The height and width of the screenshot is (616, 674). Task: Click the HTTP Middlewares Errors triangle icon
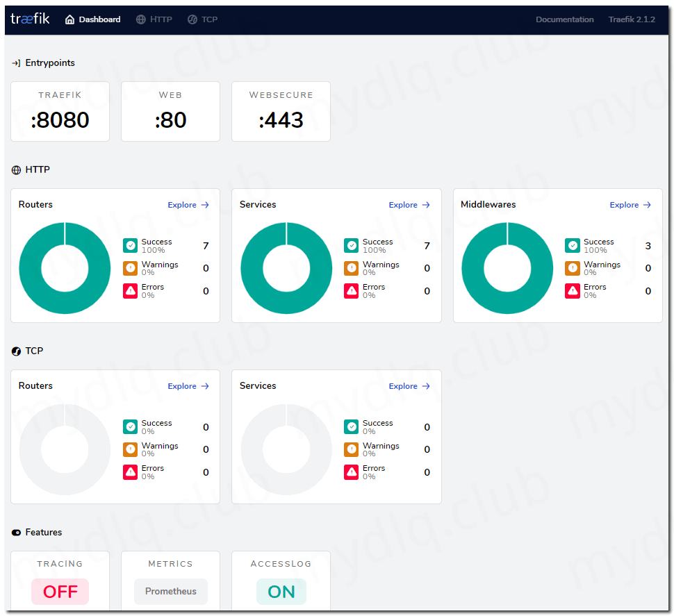tap(573, 291)
